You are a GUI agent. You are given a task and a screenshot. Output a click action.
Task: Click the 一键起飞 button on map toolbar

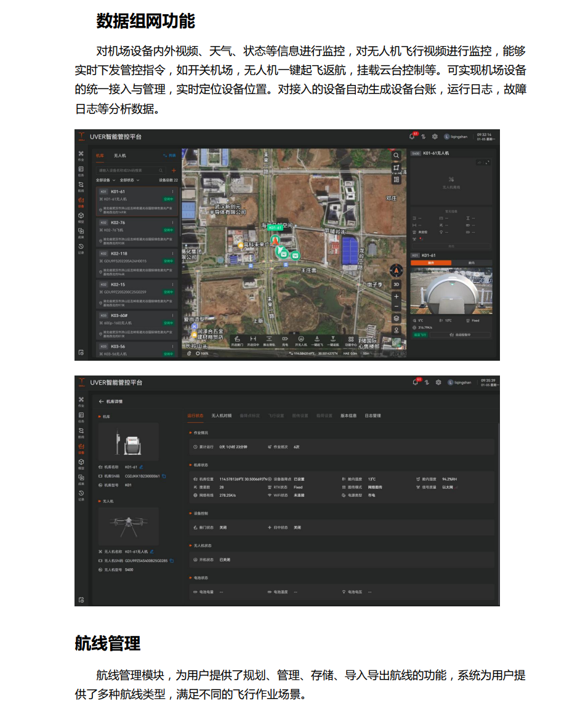316,341
